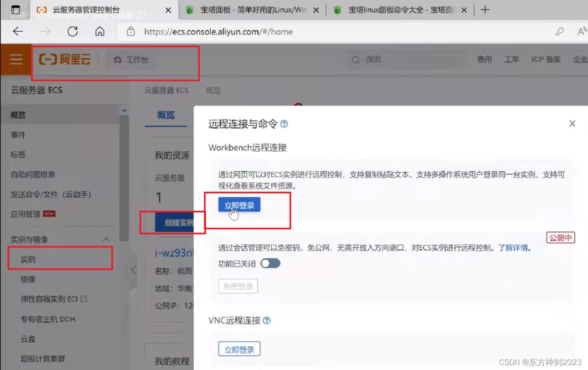Open 费用 in top navigation
The width and height of the screenshot is (588, 370).
[x=485, y=60]
